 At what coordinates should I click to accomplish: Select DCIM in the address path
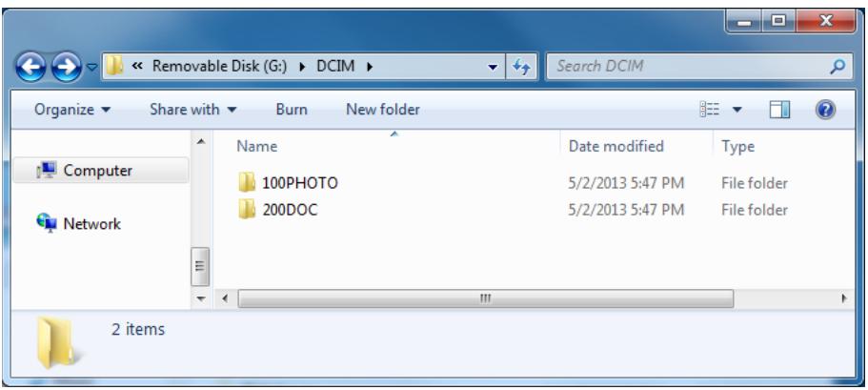335,67
